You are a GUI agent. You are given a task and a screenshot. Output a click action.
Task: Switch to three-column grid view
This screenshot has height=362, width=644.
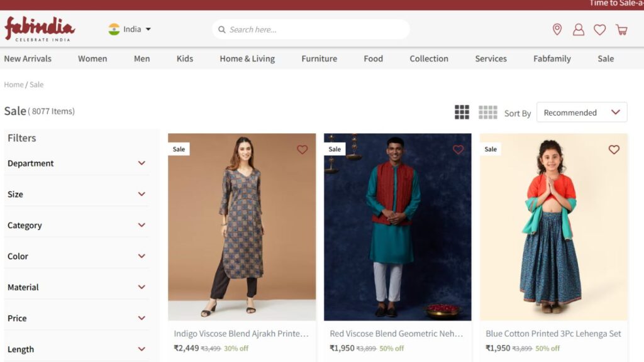coord(462,112)
